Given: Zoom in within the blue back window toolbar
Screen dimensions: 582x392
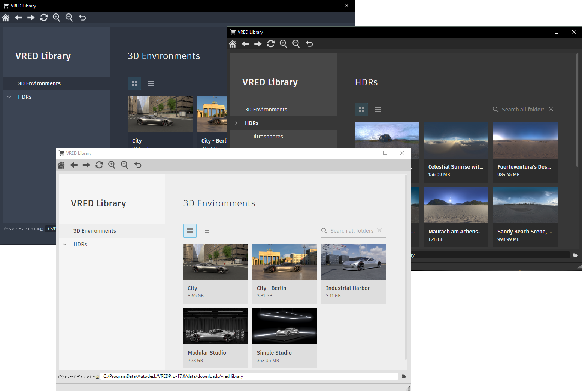Looking at the screenshot, I should click(x=57, y=18).
